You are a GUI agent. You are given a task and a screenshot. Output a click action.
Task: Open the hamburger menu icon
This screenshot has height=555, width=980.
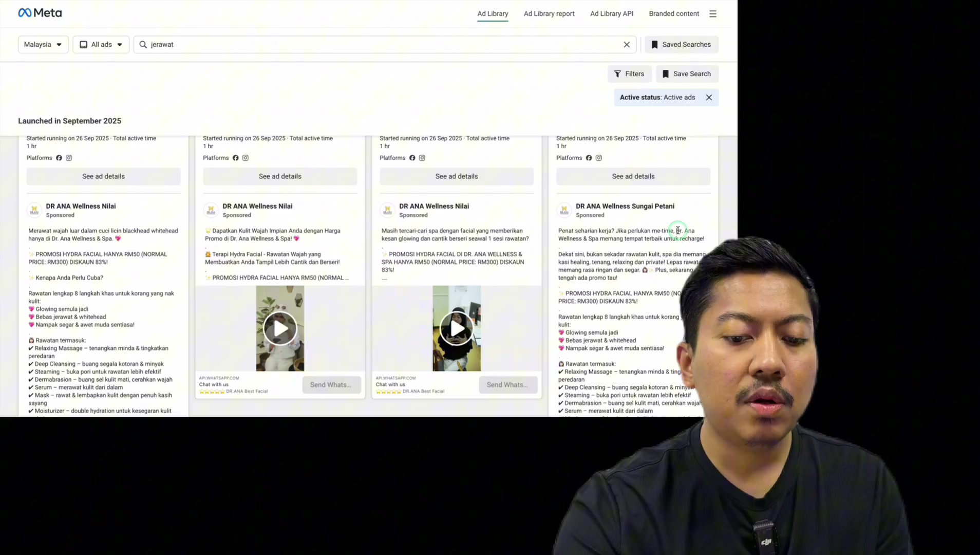pyautogui.click(x=713, y=14)
